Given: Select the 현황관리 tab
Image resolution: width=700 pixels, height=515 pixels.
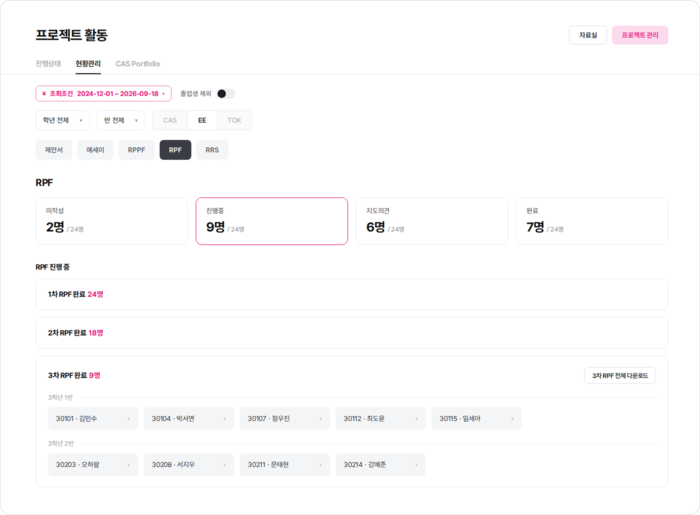Looking at the screenshot, I should 88,64.
